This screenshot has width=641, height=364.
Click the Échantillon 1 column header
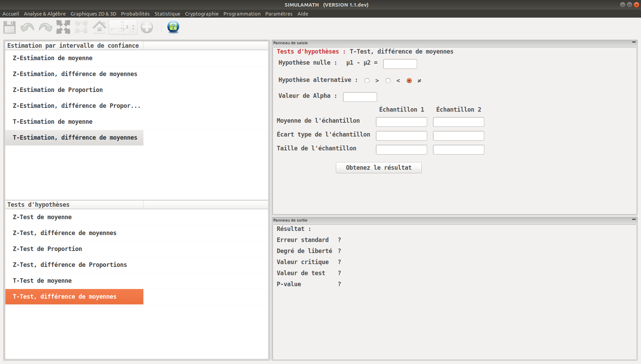pyautogui.click(x=402, y=110)
